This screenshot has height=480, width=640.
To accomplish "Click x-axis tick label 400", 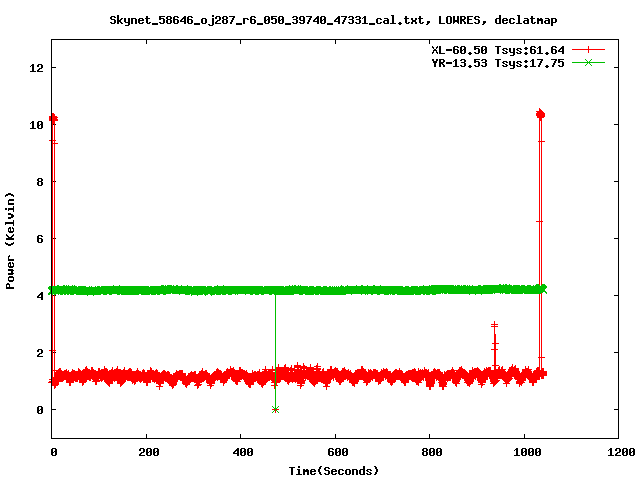I will pos(243,452).
